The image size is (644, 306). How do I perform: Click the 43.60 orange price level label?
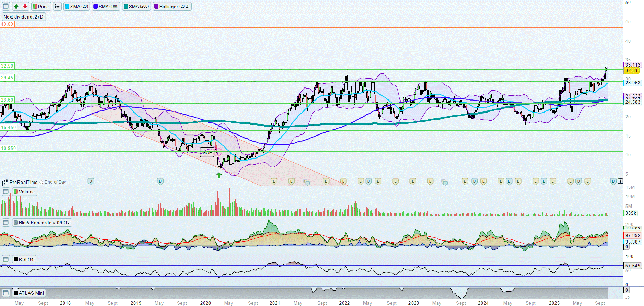[7, 24]
